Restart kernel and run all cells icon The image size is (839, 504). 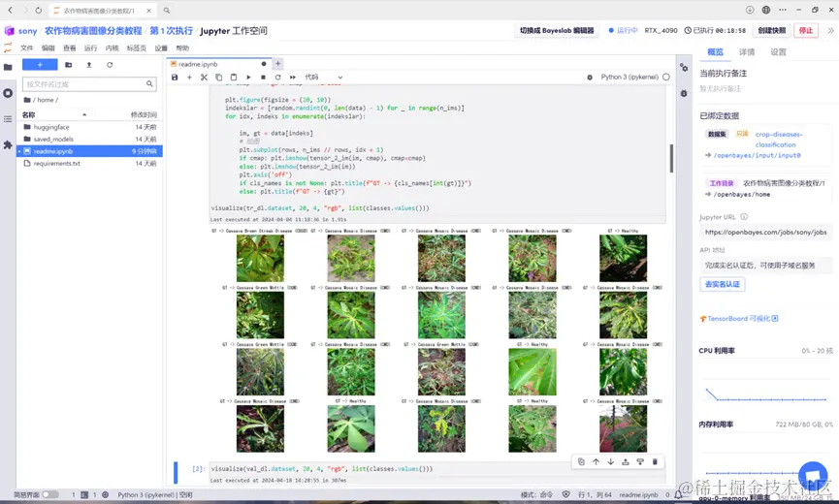click(293, 77)
